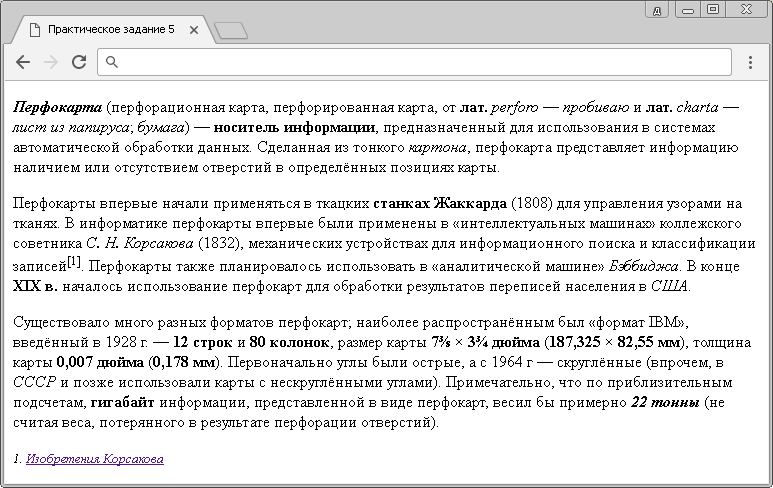
Task: Focus the address bar input field
Action: [420, 63]
